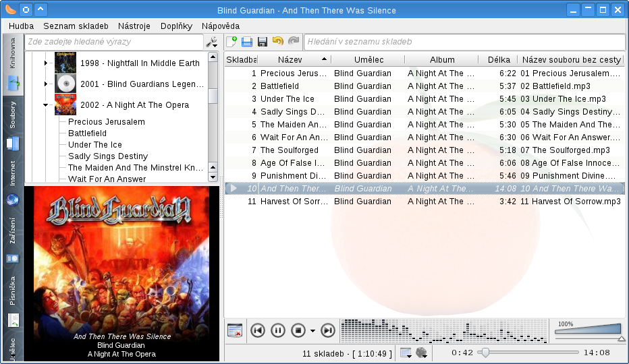Select The Maiden And The Minstrel Kn… tree item

136,168
